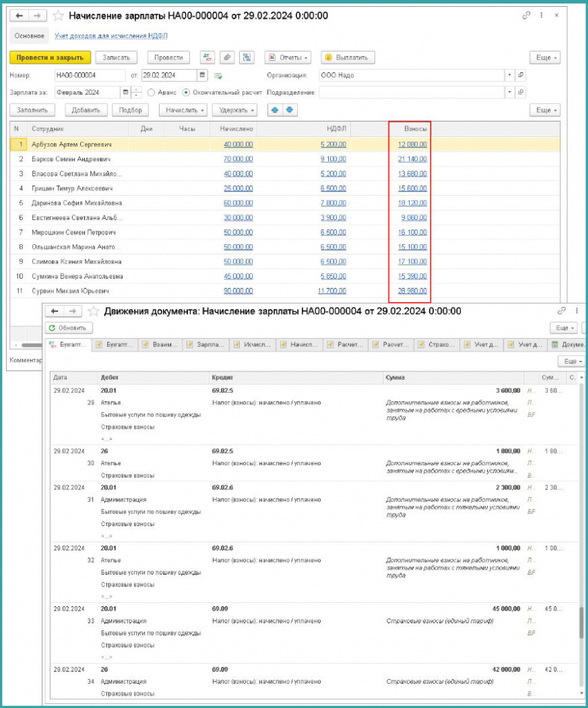The height and width of the screenshot is (708, 588).
Task: Open the Взаим... tab in Движения документа
Action: (x=160, y=344)
